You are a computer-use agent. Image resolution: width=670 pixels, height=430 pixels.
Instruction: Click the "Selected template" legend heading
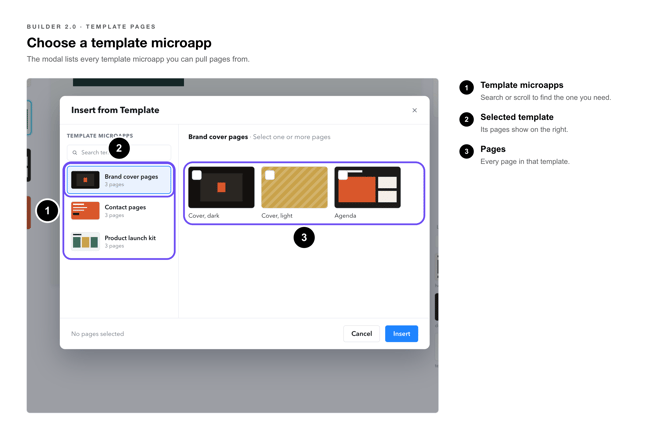pos(517,117)
